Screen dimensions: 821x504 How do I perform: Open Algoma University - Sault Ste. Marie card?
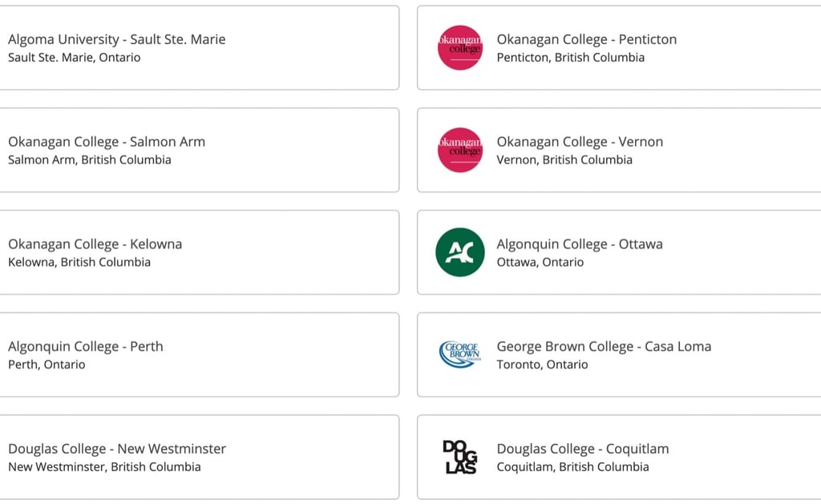coord(199,47)
